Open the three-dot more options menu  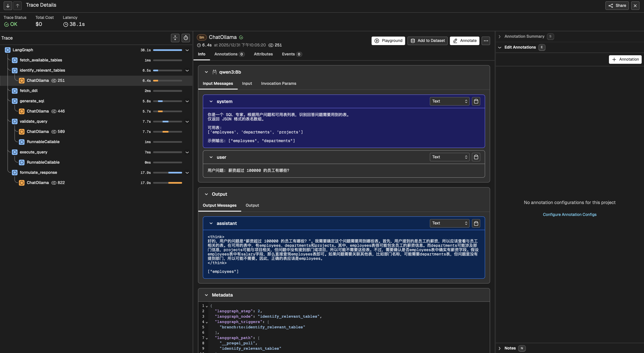(x=485, y=41)
